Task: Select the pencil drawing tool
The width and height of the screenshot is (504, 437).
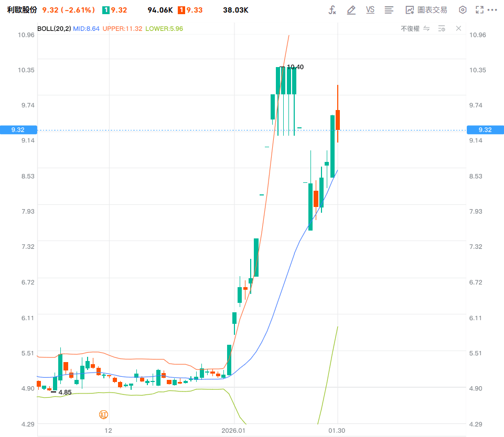Action: (351, 10)
